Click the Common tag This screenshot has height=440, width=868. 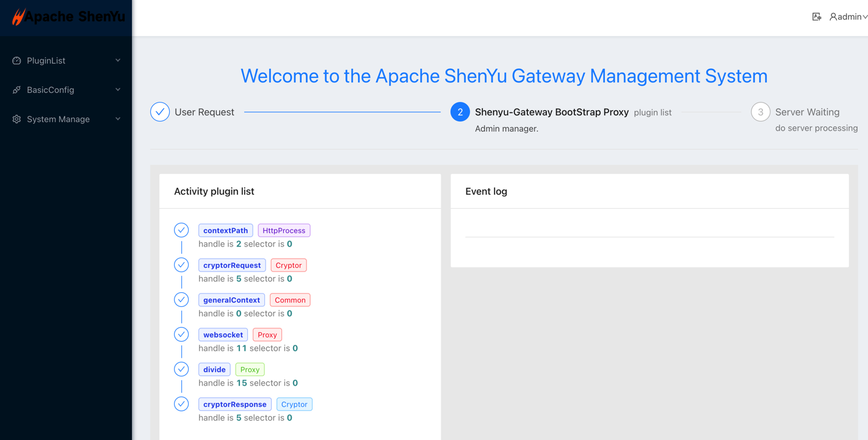click(290, 300)
